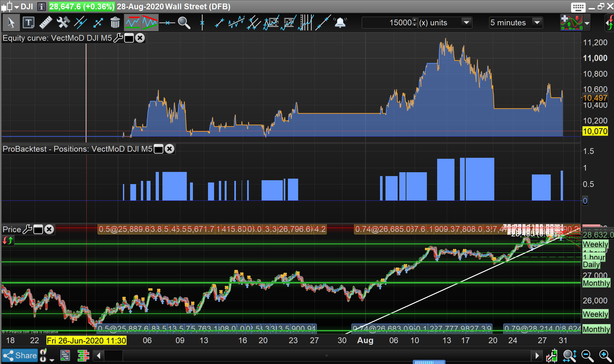
Task: Show instrument info for DJI
Action: pyautogui.click(x=41, y=6)
